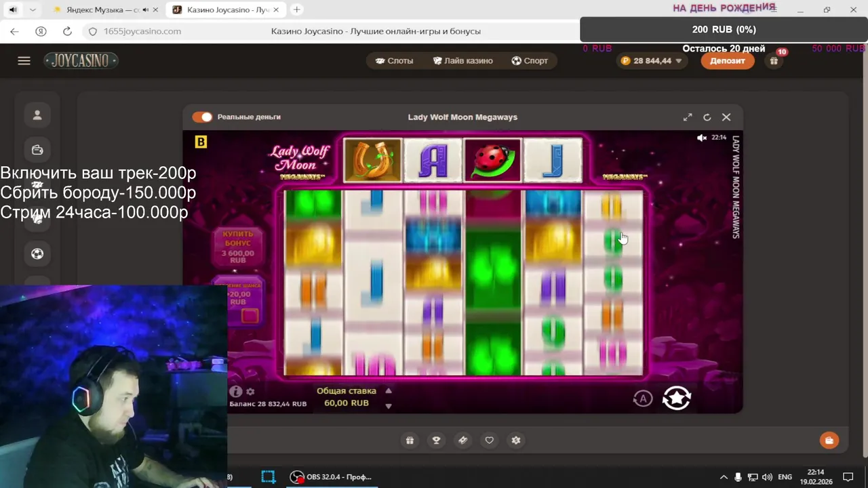Tick the chance-boost checkbox for 20,00 RUB
This screenshot has width=868, height=488.
[250, 316]
